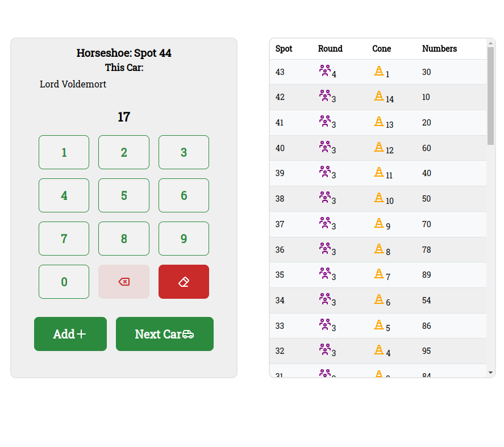The height and width of the screenshot is (447, 504).
Task: Tap the number 0 key
Action: pos(64,282)
